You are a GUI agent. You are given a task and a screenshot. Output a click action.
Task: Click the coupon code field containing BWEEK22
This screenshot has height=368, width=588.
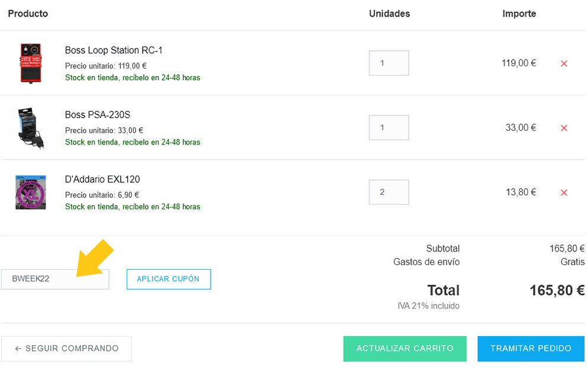click(55, 279)
